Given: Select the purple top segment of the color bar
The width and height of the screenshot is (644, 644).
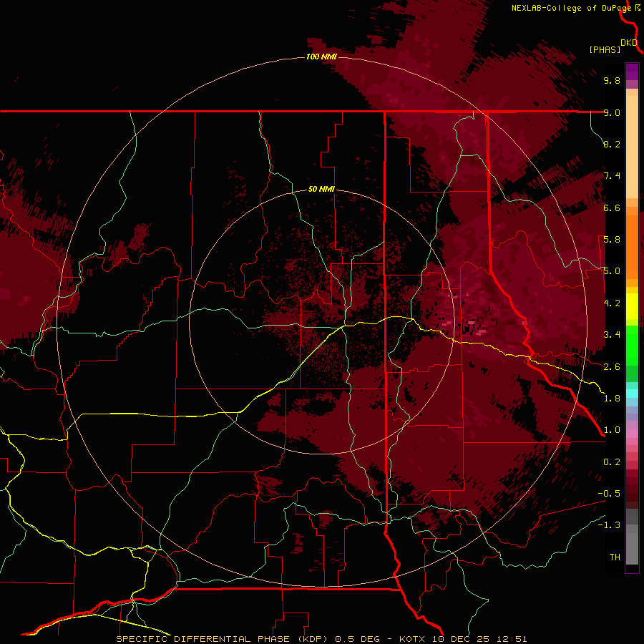Looking at the screenshot, I should click(632, 72).
